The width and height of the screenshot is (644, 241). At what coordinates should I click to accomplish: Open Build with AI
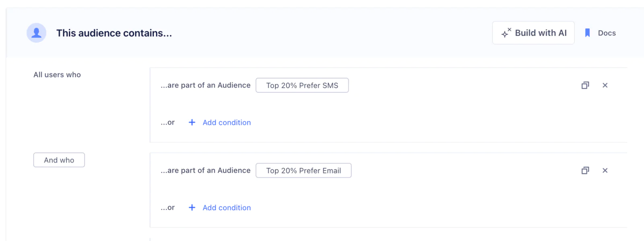point(533,33)
